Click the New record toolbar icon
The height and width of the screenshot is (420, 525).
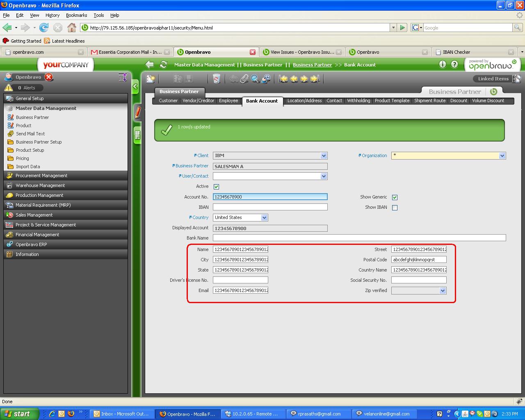point(151,79)
